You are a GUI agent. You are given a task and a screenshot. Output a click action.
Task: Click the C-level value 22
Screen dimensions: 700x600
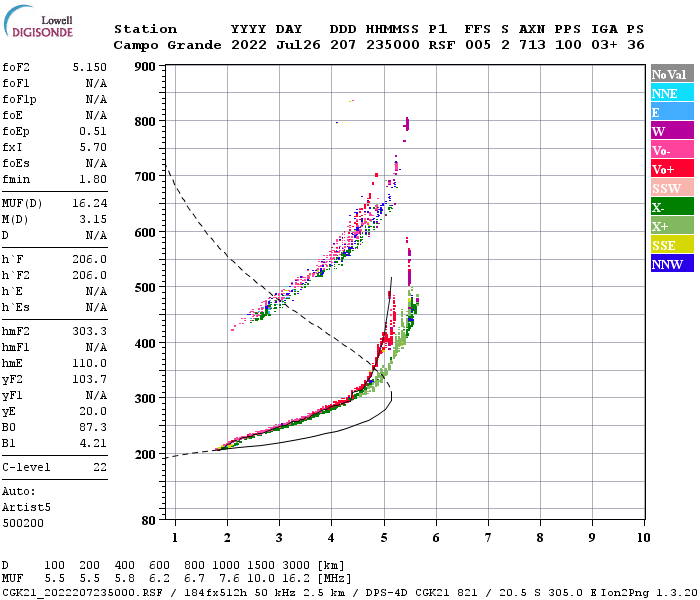[x=100, y=467]
